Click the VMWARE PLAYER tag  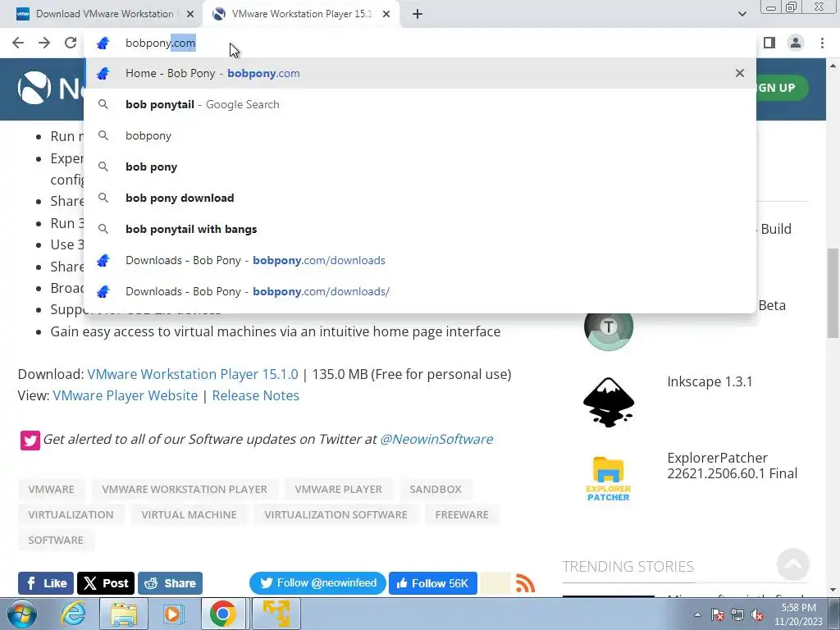click(338, 489)
